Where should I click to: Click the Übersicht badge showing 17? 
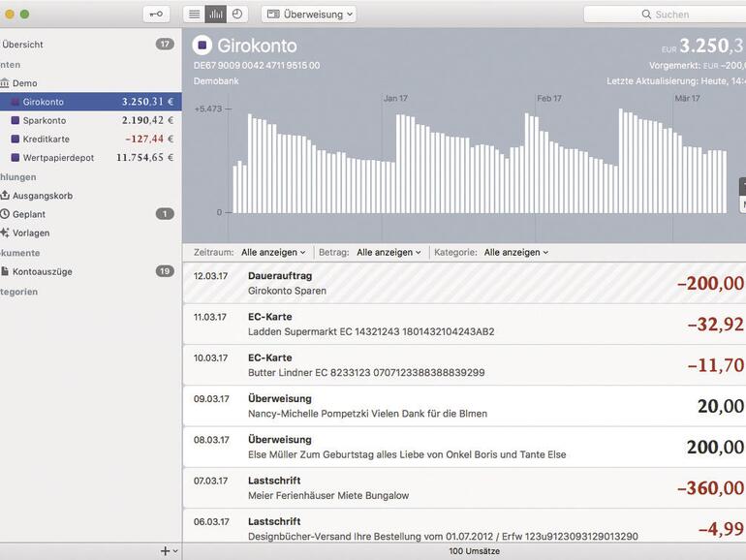click(x=165, y=45)
